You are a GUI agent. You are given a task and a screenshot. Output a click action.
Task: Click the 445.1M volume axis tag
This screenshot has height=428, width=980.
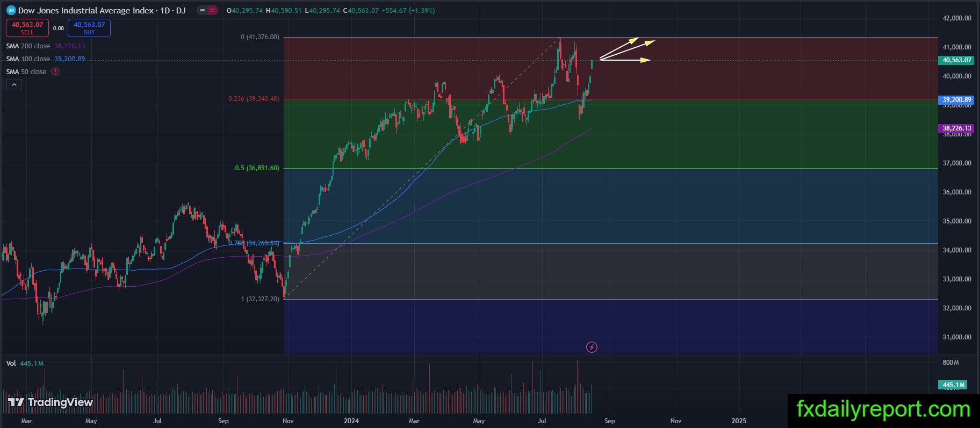point(953,385)
